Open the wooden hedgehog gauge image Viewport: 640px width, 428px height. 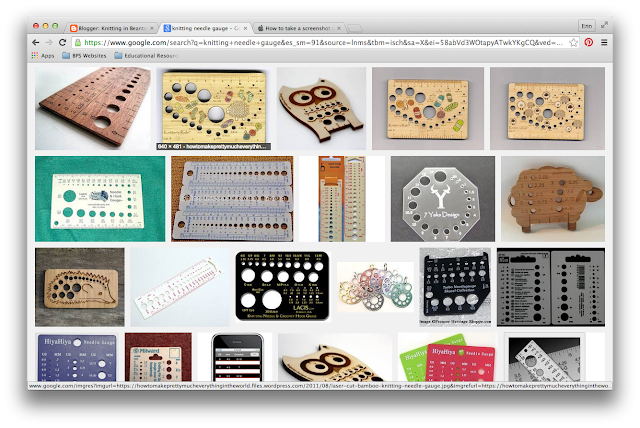point(80,287)
